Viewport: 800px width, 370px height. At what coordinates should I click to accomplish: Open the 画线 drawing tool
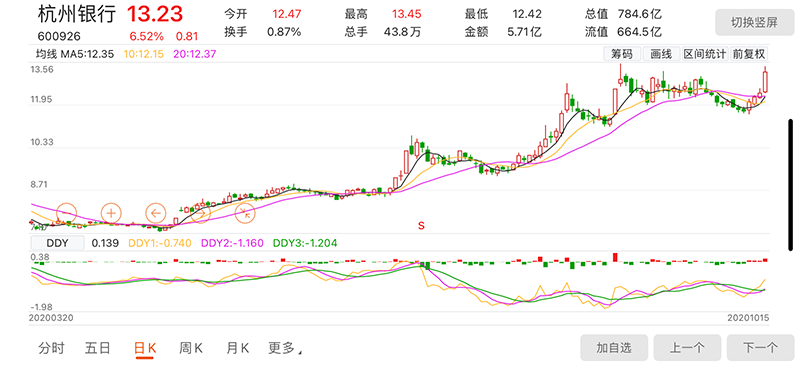[x=661, y=54]
